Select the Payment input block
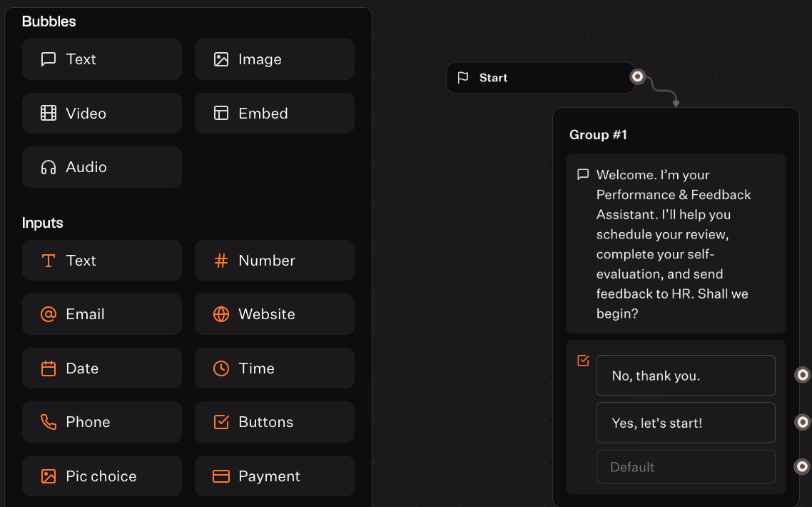The height and width of the screenshot is (507, 812). (274, 476)
